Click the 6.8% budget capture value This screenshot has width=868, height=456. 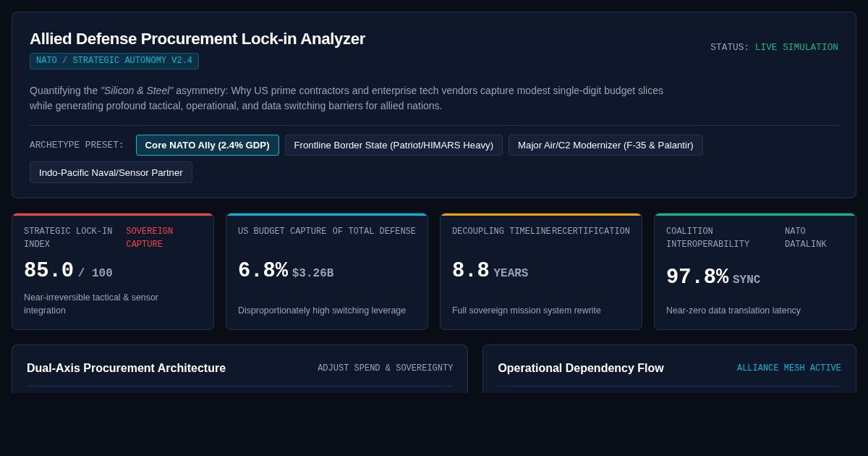263,271
